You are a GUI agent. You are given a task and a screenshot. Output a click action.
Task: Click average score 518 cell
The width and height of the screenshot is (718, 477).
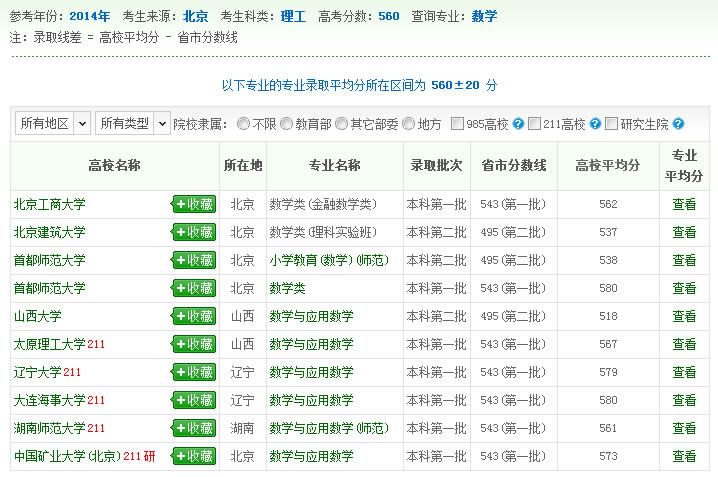[x=608, y=316]
